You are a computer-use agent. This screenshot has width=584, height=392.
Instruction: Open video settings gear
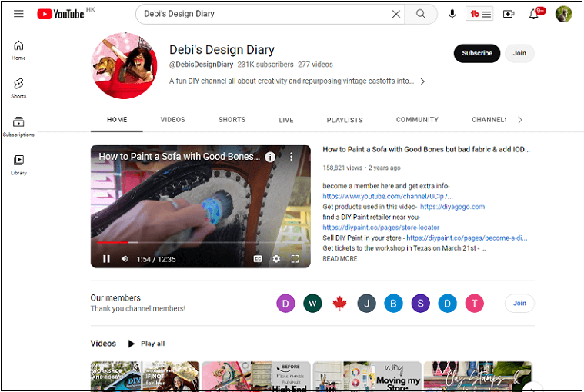click(x=276, y=259)
